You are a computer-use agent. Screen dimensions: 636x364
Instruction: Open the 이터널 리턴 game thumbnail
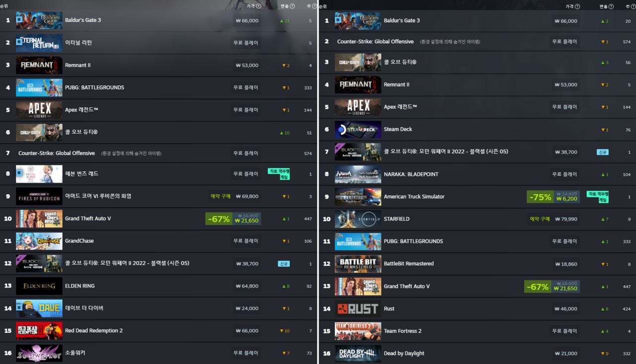[x=39, y=43]
